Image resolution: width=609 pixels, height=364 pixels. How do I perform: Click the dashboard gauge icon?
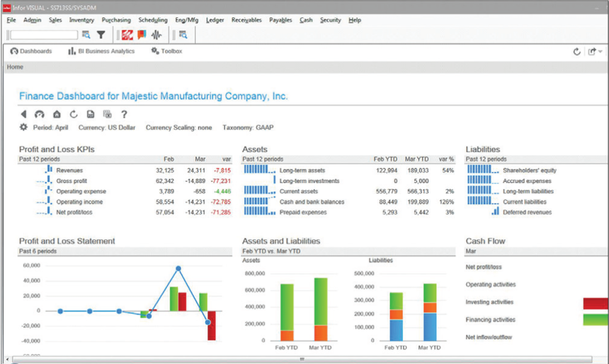pyautogui.click(x=39, y=114)
